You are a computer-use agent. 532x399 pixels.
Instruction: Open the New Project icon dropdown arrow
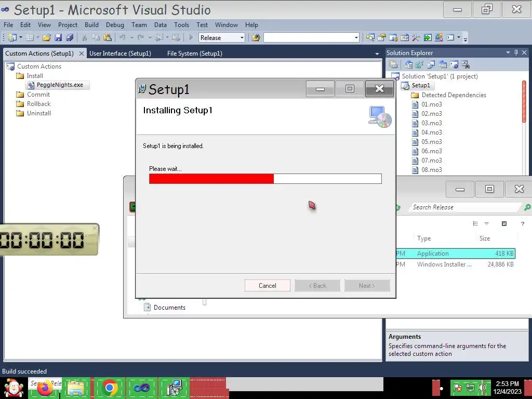click(x=21, y=37)
